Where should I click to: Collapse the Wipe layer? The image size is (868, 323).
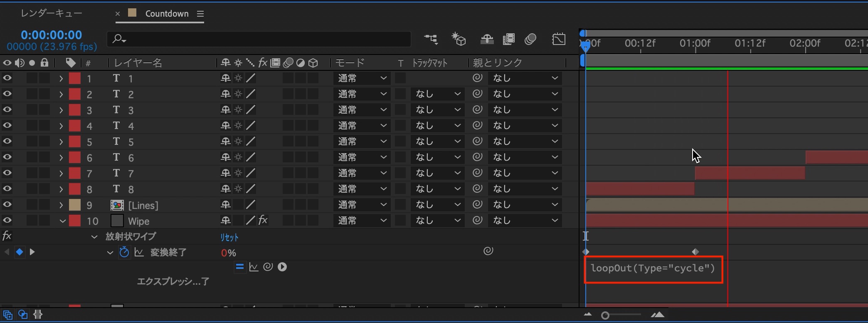click(62, 221)
